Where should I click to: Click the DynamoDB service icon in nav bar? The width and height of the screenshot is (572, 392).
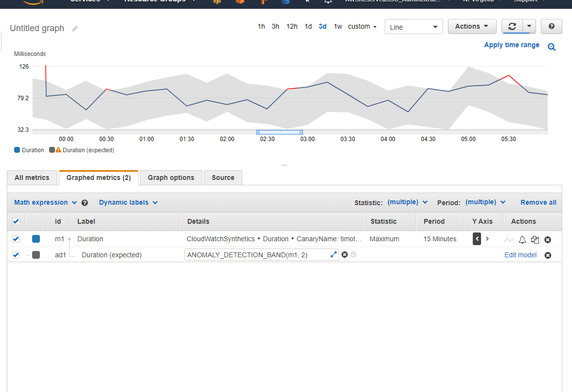point(286,2)
